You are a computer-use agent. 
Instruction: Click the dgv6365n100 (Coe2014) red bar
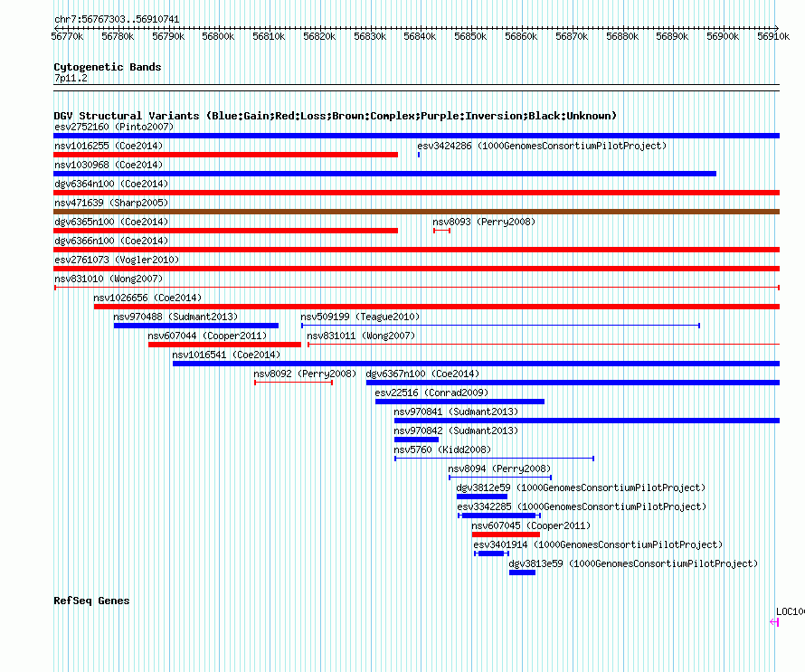[x=225, y=231]
